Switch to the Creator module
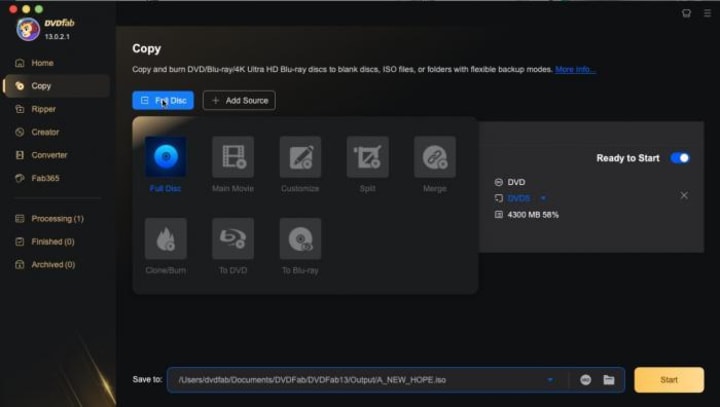This screenshot has height=407, width=720. pyautogui.click(x=56, y=132)
